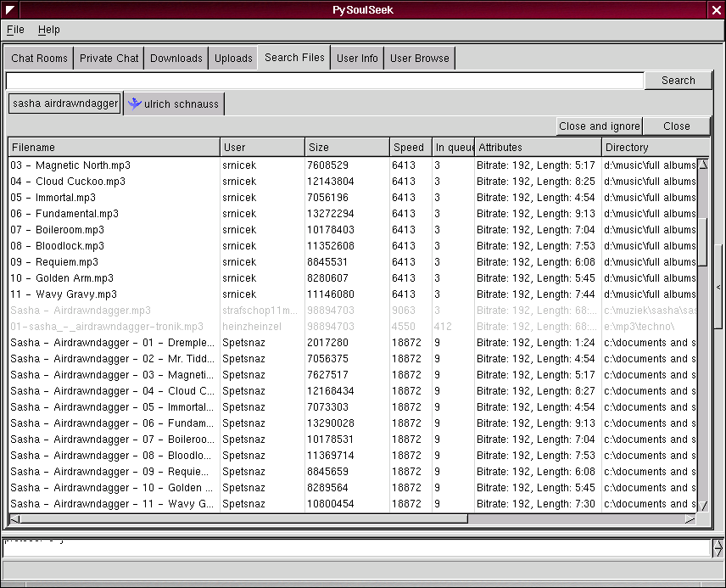
Task: Open the Downloads tab
Action: [176, 59]
